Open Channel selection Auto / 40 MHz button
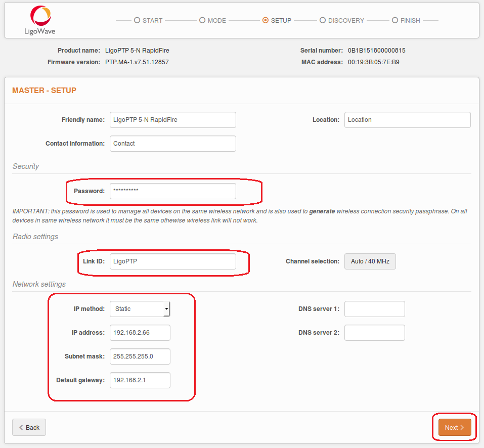The height and width of the screenshot is (448, 484). [x=370, y=261]
